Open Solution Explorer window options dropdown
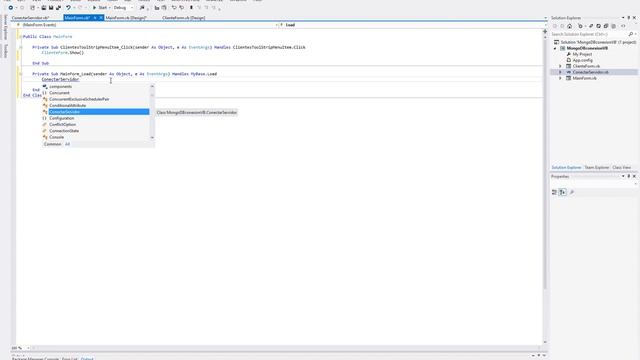Viewport: 640px width, 360px height. pos(623,18)
